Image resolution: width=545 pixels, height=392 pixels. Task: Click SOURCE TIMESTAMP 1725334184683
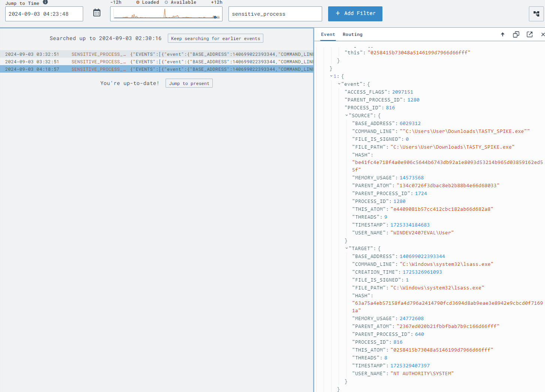[410, 225]
